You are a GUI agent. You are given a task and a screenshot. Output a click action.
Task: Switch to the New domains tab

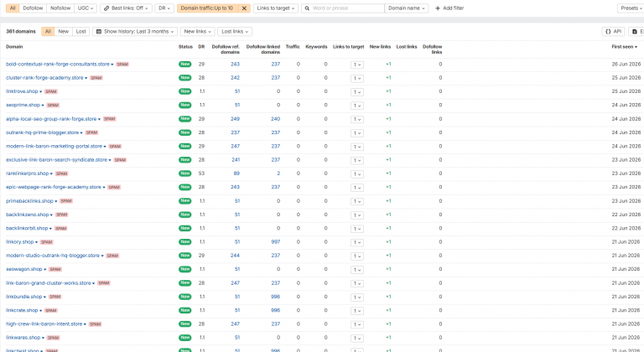point(63,32)
